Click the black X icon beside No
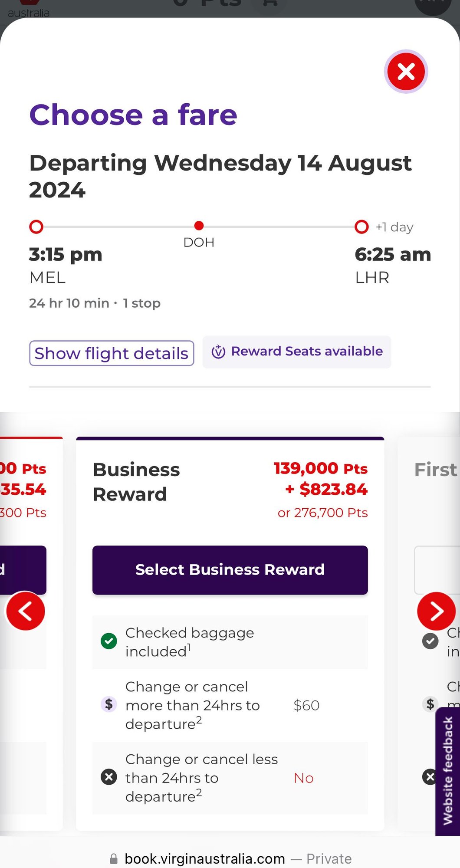The width and height of the screenshot is (460, 868). pos(109,777)
